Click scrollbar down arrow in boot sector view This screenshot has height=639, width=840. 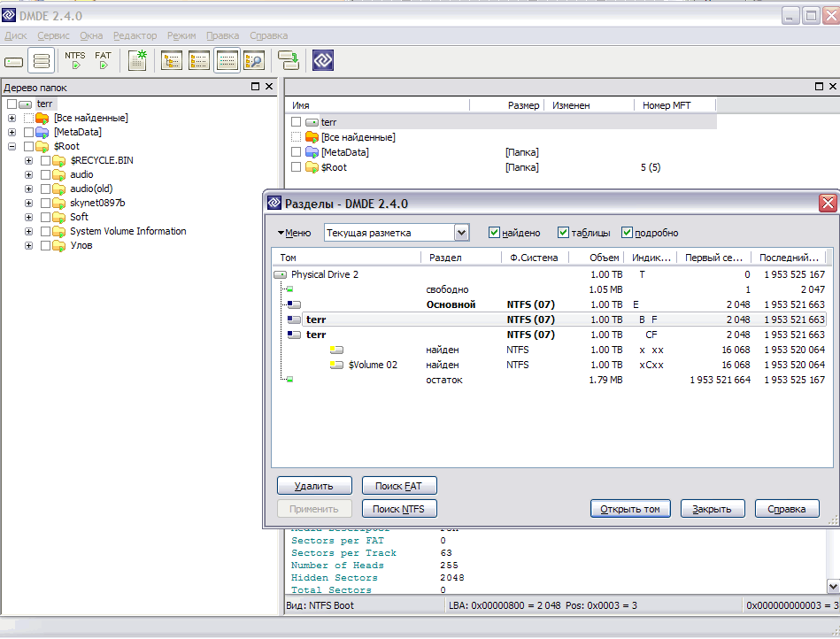click(x=833, y=587)
